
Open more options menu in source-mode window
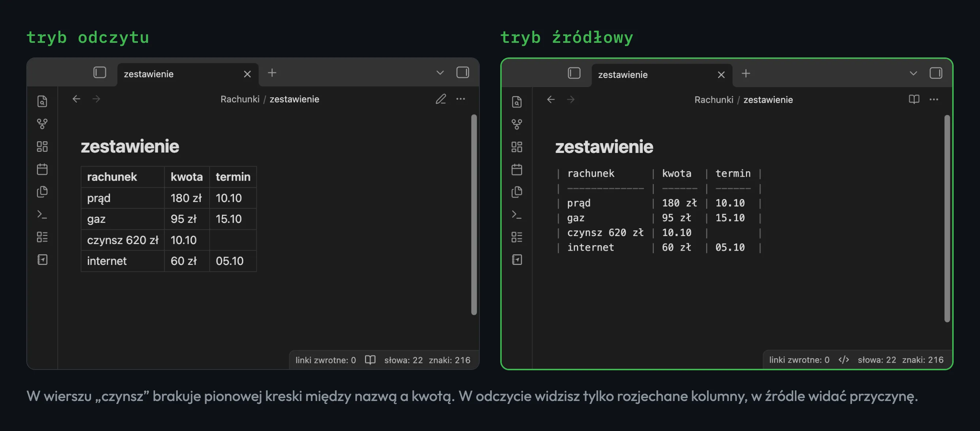pos(934,100)
